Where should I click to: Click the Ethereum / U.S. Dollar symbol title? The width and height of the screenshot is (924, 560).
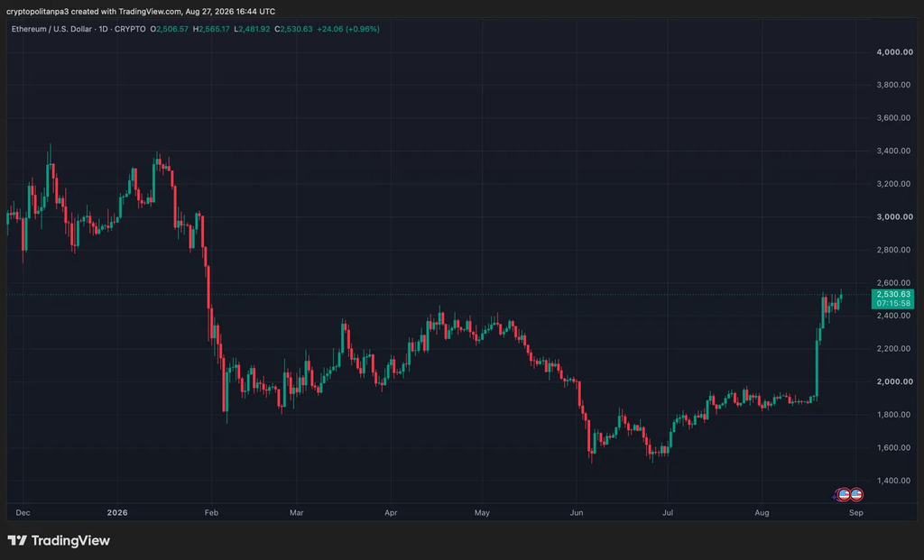click(52, 29)
